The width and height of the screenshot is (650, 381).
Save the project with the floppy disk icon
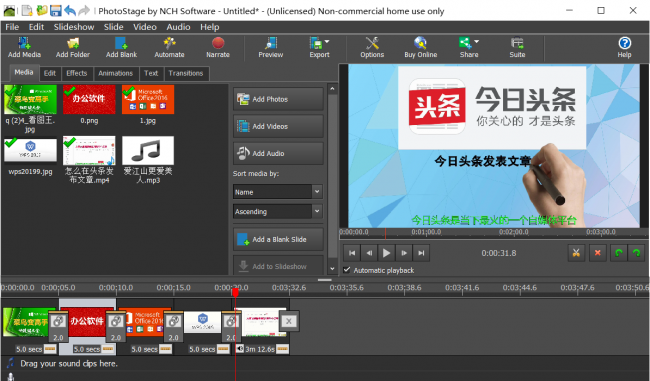tap(56, 11)
